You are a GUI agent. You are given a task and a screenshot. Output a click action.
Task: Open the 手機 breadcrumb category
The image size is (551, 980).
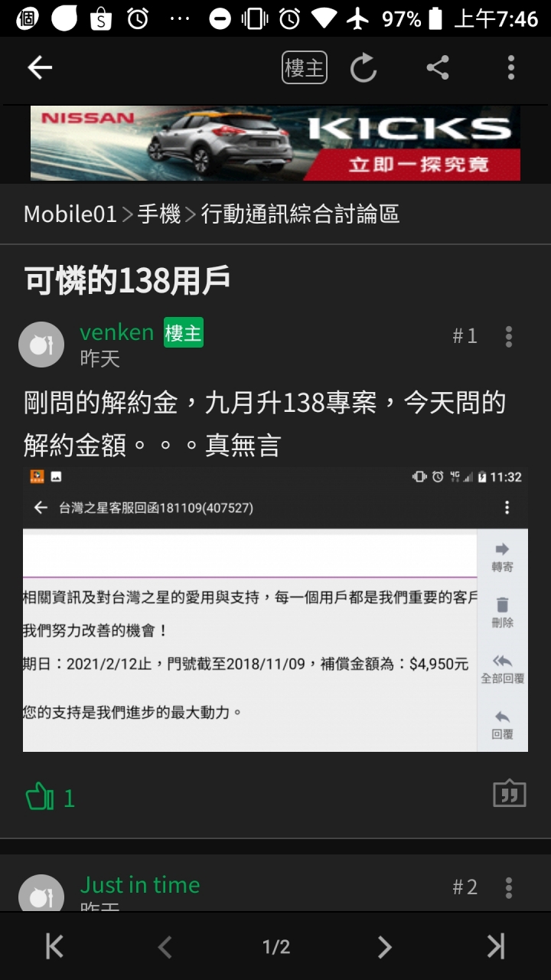[x=159, y=214]
